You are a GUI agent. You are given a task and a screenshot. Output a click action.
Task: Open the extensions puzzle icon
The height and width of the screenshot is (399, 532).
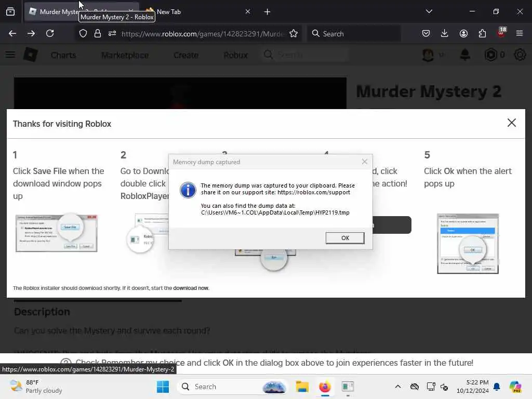[x=482, y=33]
